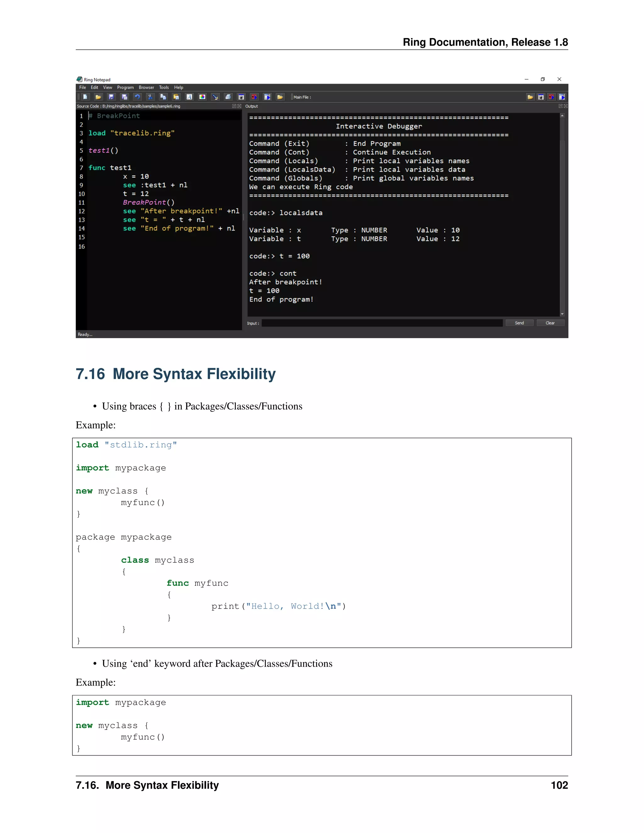Click the Print toolbar icon
This screenshot has height=833, width=644.
tap(228, 97)
